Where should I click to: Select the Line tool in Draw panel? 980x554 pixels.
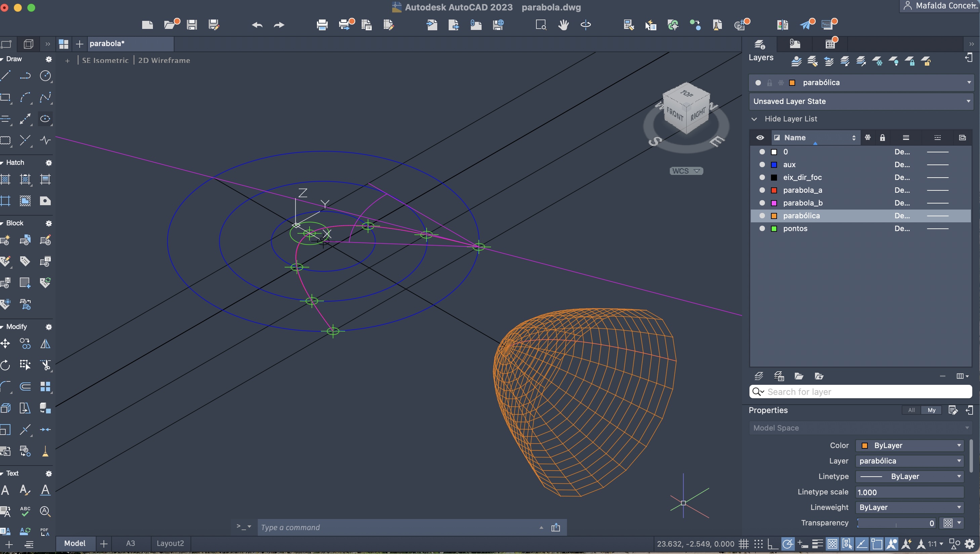[6, 76]
